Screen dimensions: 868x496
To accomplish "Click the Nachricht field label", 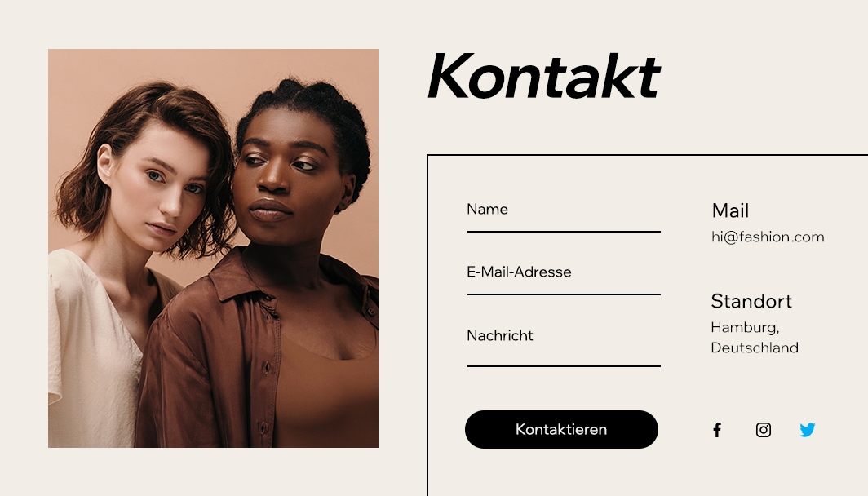I will [x=500, y=335].
